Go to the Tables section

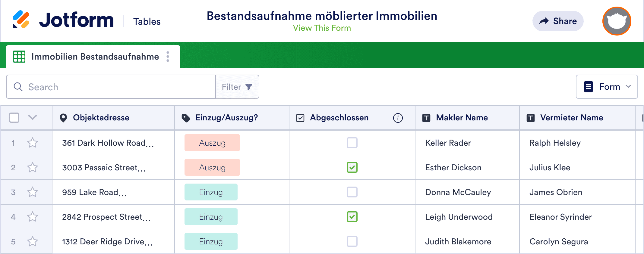tap(147, 22)
